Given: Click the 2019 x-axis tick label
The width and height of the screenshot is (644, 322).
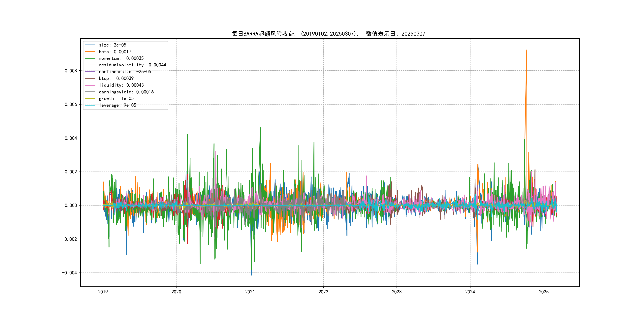Looking at the screenshot, I should (x=103, y=292).
